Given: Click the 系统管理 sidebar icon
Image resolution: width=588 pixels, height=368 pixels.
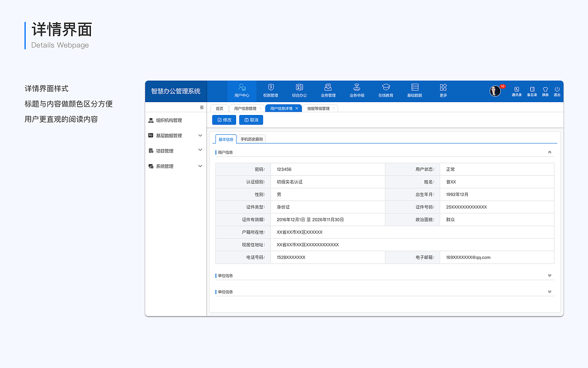Looking at the screenshot, I should [x=151, y=166].
